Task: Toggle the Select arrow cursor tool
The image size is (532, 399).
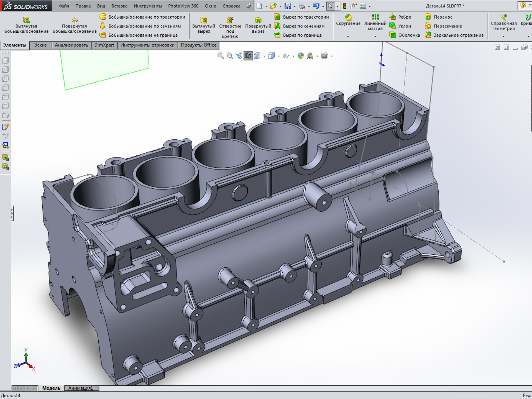Action: click(330, 6)
